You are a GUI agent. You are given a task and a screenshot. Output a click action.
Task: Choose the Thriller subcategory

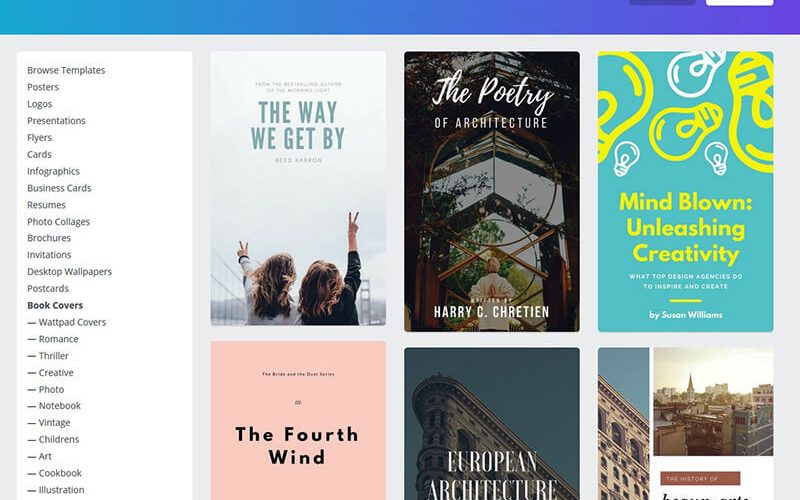pos(48,356)
